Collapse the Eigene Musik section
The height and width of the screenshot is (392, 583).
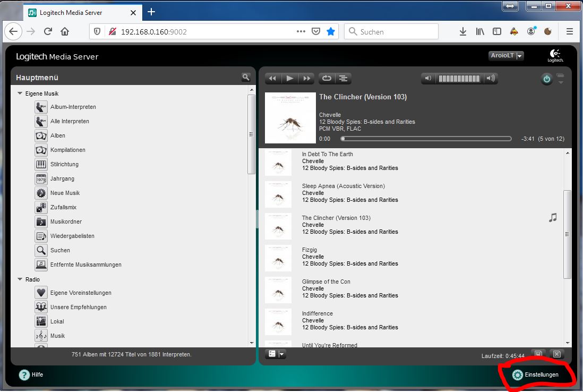pyautogui.click(x=20, y=93)
